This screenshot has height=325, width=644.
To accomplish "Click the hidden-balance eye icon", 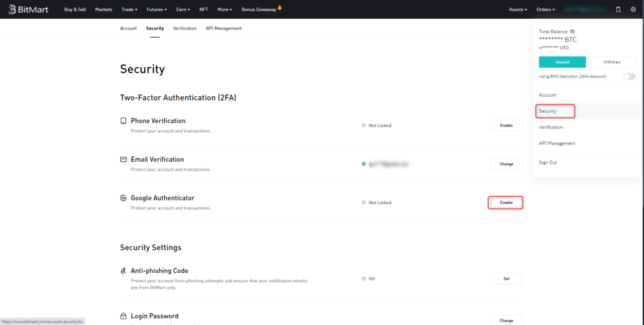I will point(572,31).
